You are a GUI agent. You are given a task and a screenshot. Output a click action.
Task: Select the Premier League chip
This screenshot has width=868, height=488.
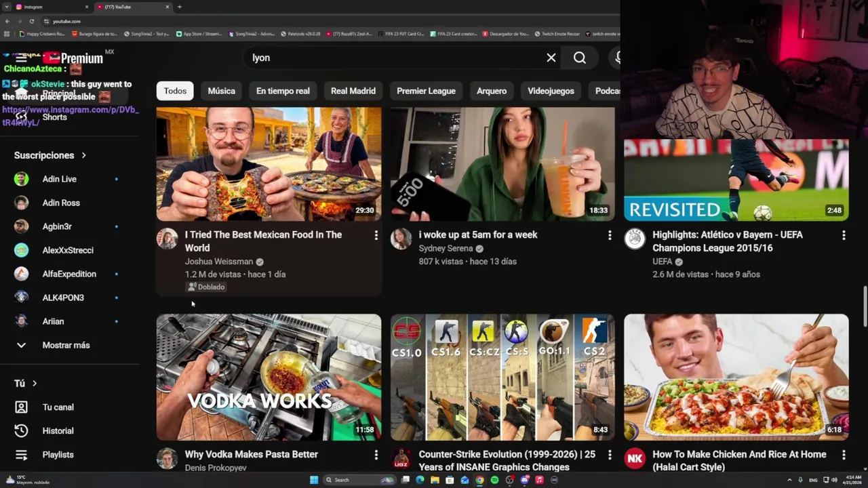[x=427, y=91]
